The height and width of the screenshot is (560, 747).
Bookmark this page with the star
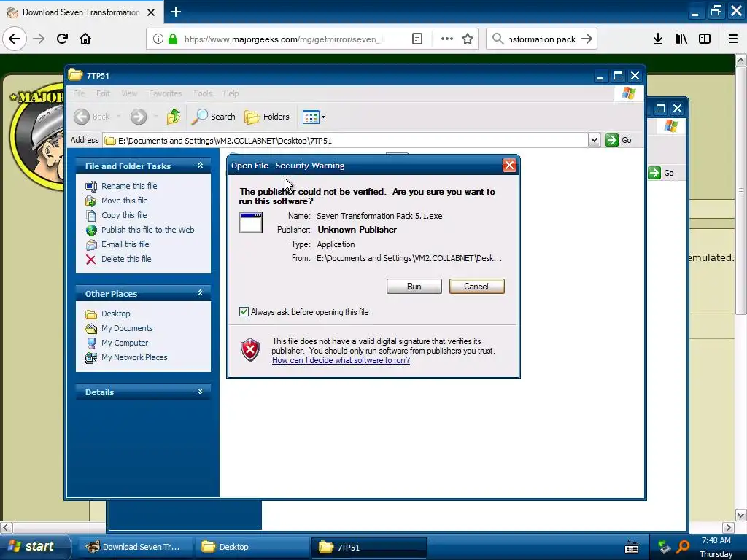(x=468, y=39)
